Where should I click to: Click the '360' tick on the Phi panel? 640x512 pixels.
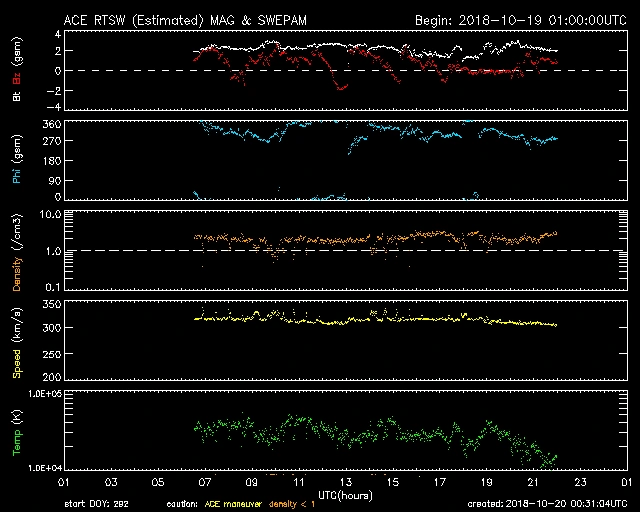tap(52, 124)
